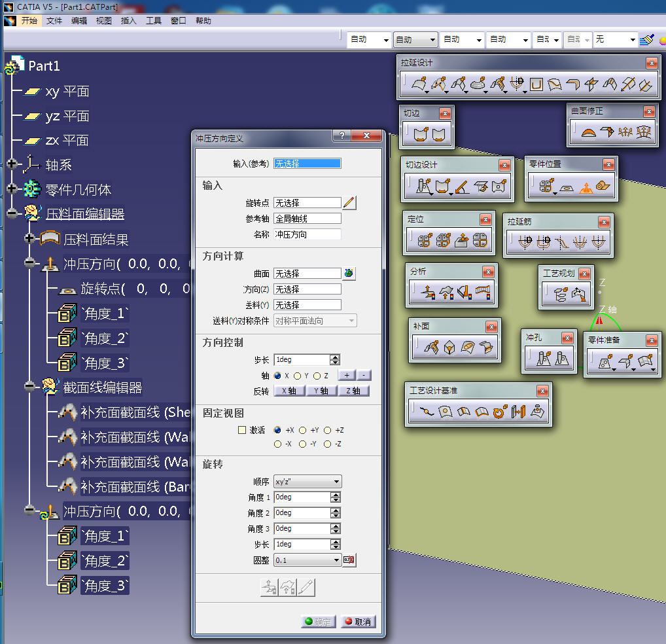Click the last drawbead icon in 拉延筋 toolbar

(x=599, y=242)
